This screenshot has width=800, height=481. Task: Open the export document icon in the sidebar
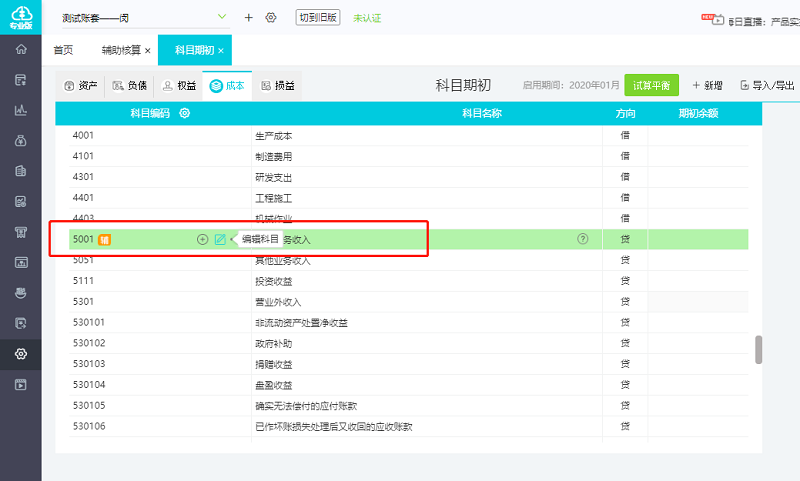(21, 323)
